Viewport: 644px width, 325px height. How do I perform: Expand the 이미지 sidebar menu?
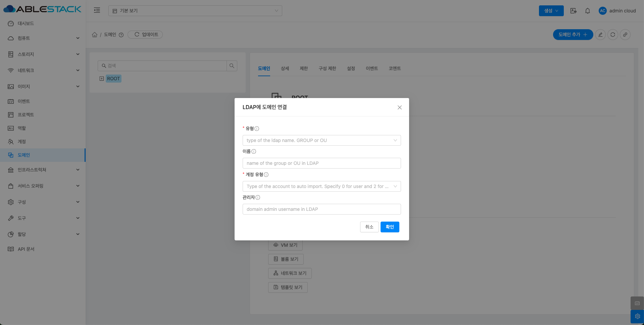click(x=43, y=87)
